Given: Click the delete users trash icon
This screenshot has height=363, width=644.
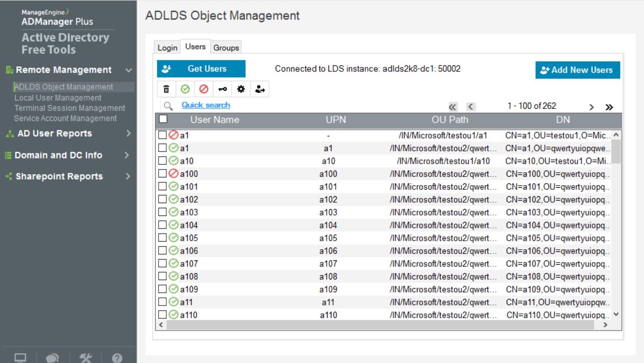Looking at the screenshot, I should click(166, 89).
